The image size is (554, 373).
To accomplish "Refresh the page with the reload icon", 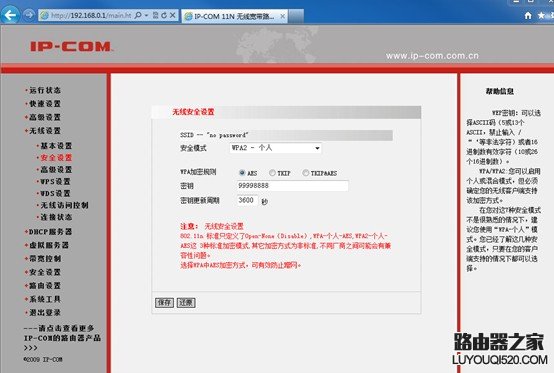I will [164, 15].
